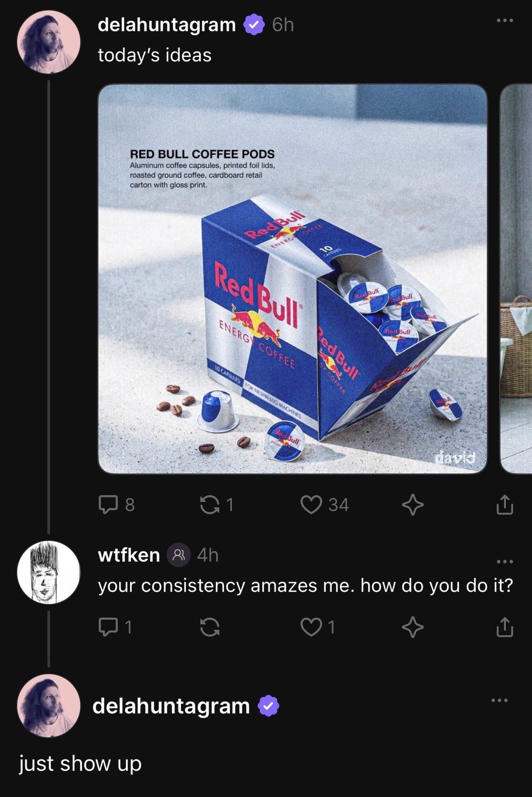Click the verified badge next to delahuntagram
The height and width of the screenshot is (797, 532).
pos(254,25)
